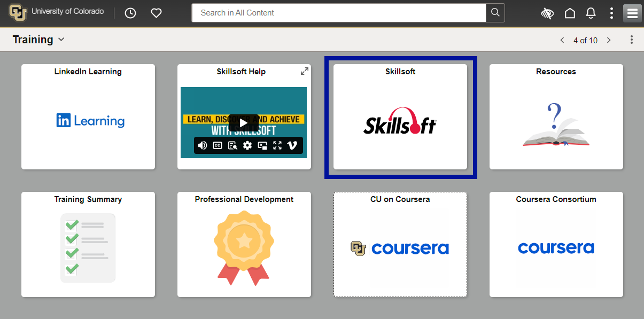Open the LinkedIn Learning tile

[88, 116]
